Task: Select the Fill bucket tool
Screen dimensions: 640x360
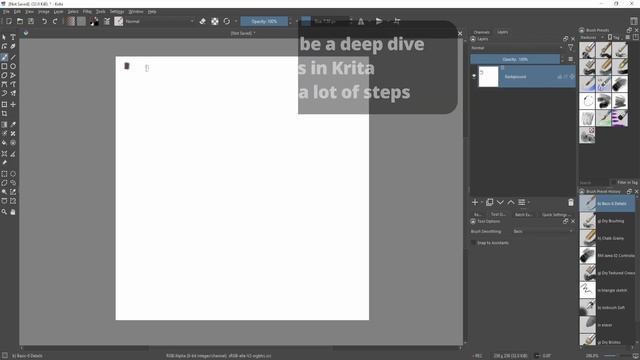Action: pyautogui.click(x=4, y=143)
